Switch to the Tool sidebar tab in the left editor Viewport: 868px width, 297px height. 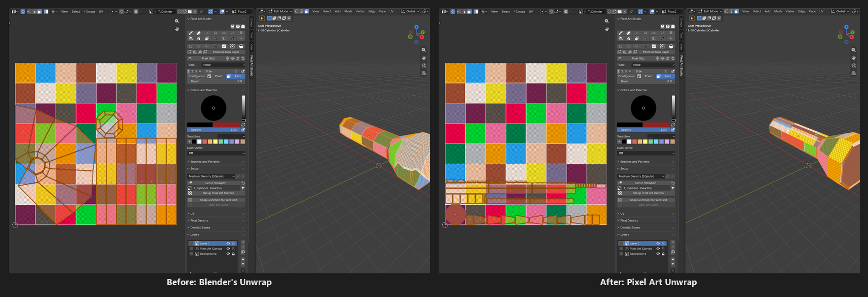click(251, 35)
